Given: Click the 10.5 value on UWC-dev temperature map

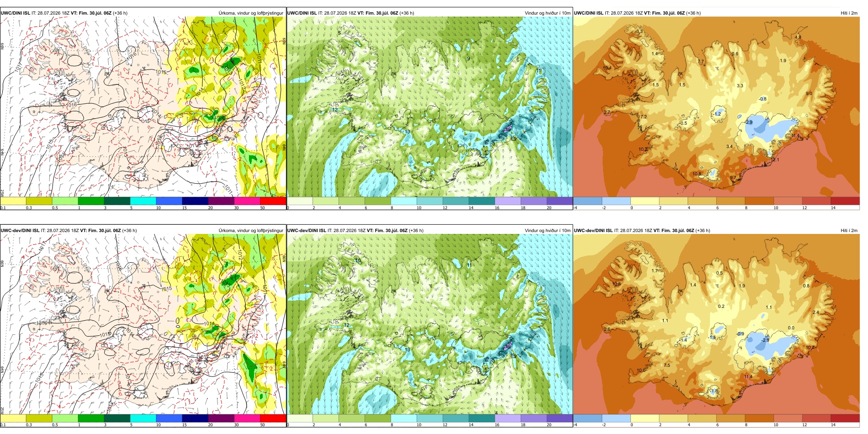Looking at the screenshot, I should [616, 284].
